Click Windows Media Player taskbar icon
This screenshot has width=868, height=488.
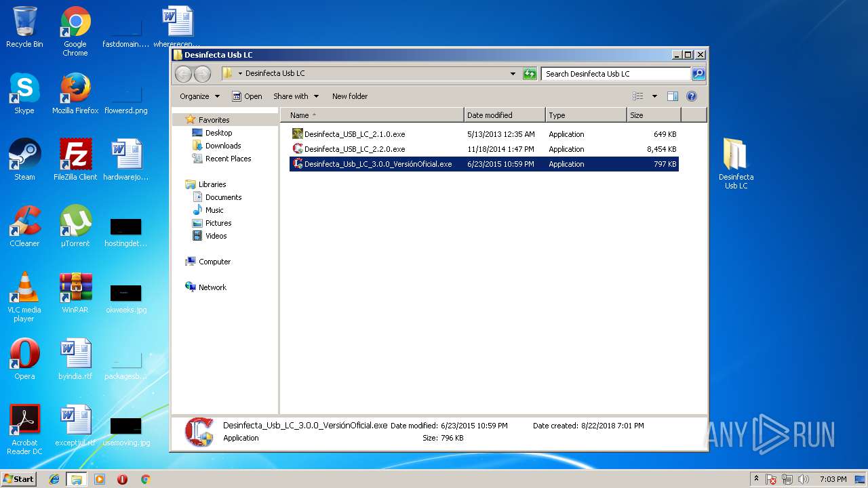100,479
